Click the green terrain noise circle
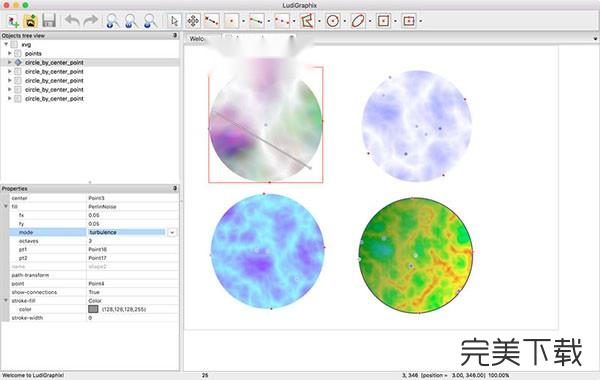 pyautogui.click(x=416, y=255)
